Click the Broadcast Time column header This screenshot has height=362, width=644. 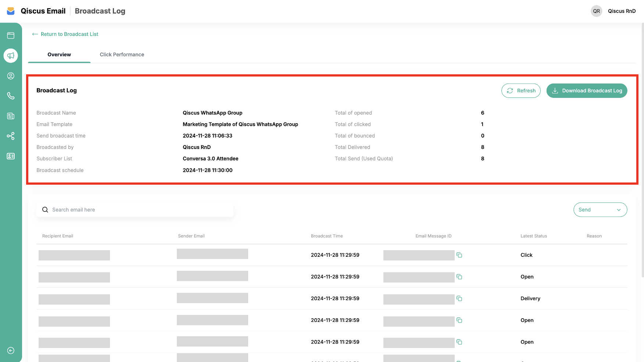[x=327, y=236]
